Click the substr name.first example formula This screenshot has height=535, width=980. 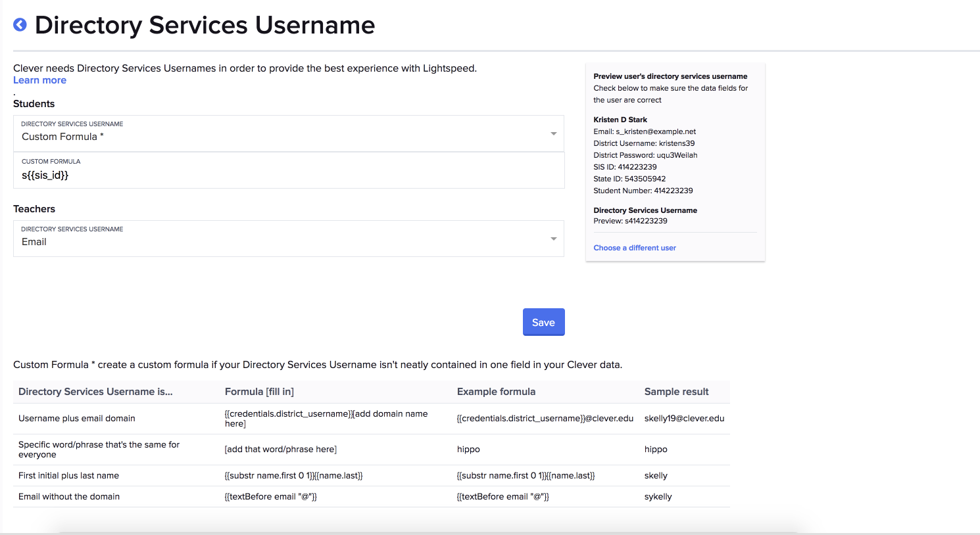[x=526, y=476]
